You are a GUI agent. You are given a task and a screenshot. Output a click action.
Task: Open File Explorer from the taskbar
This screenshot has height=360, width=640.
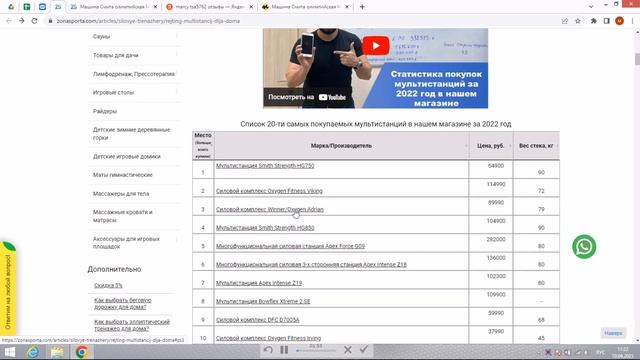pos(57,352)
